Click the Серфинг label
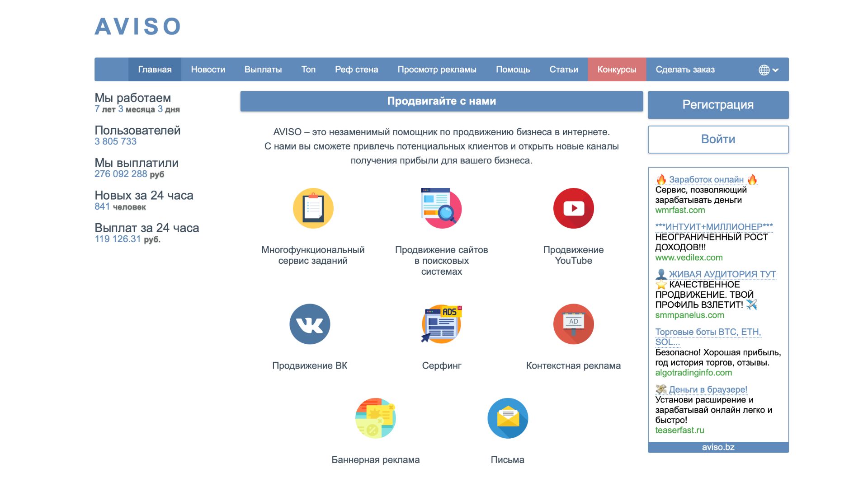 point(441,365)
